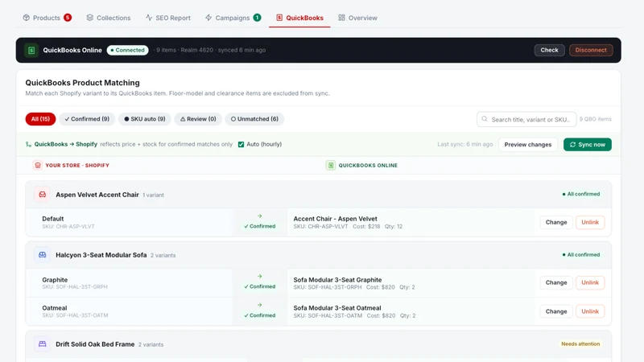Image resolution: width=644 pixels, height=362 pixels.
Task: Change the Sofa Modular 3-Seat Graphite match
Action: tap(556, 283)
